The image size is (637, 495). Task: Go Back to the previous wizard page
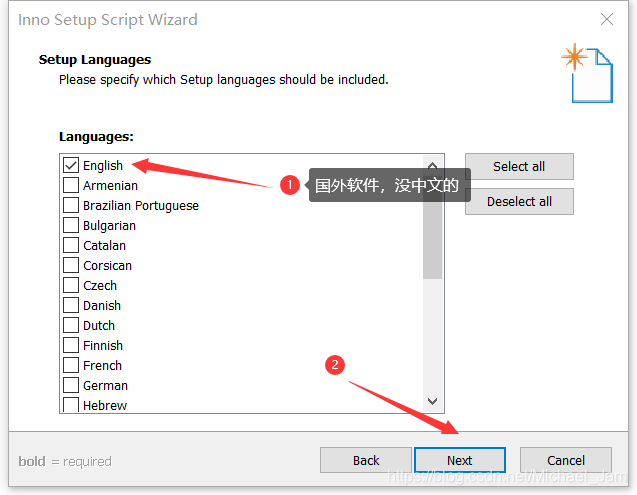pyautogui.click(x=366, y=460)
